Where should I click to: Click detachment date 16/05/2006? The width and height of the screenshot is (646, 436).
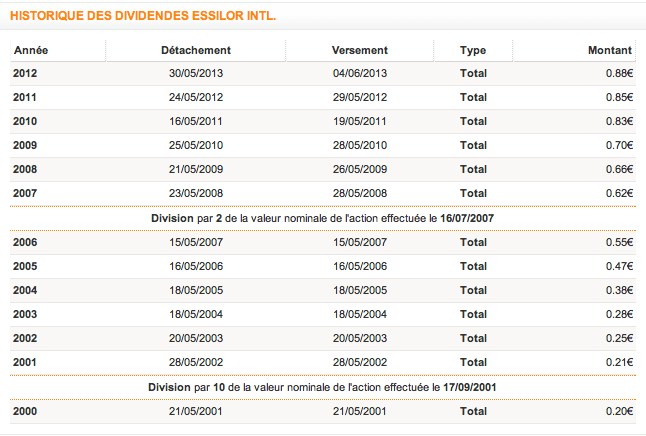196,266
